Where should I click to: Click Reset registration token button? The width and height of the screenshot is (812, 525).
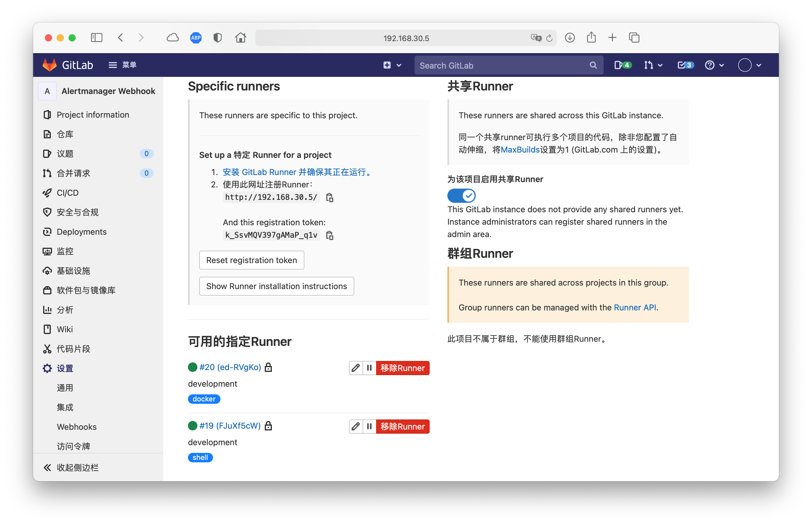click(251, 260)
